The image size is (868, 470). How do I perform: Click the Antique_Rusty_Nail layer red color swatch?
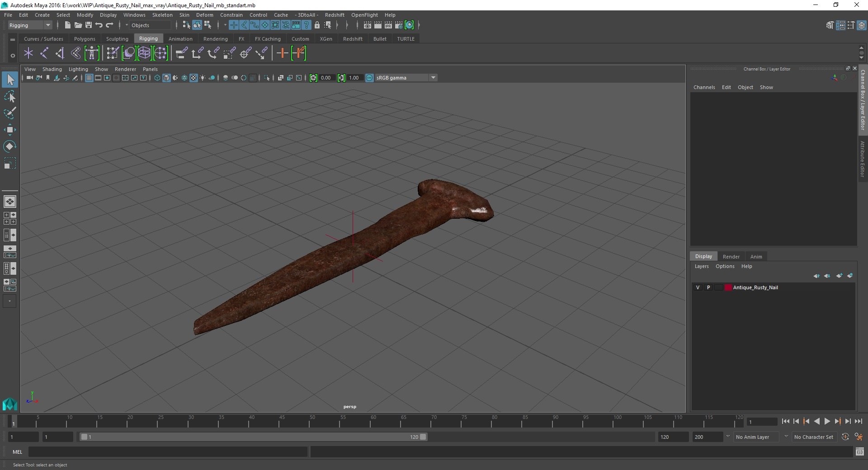[x=728, y=287]
